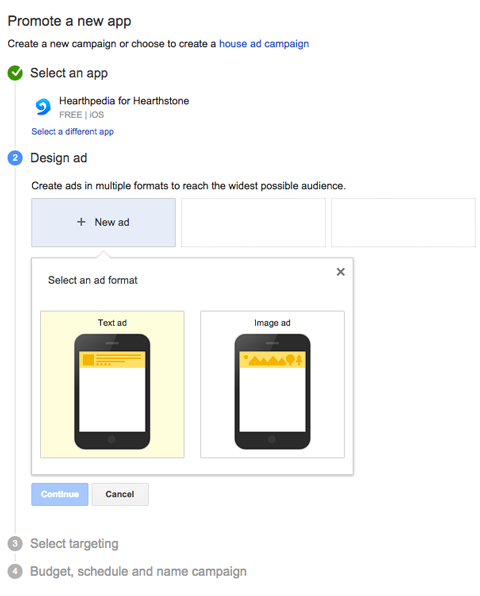The image size is (480, 596).
Task: Click the New ad tile
Action: coord(103,222)
